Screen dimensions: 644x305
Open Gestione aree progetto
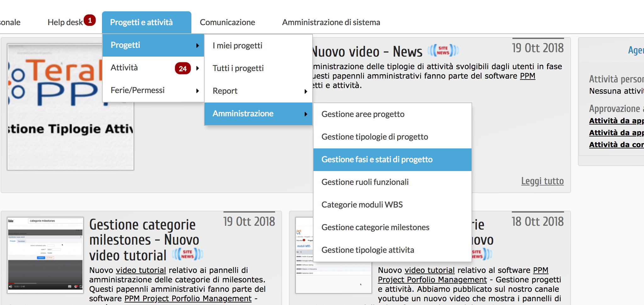(x=393, y=114)
